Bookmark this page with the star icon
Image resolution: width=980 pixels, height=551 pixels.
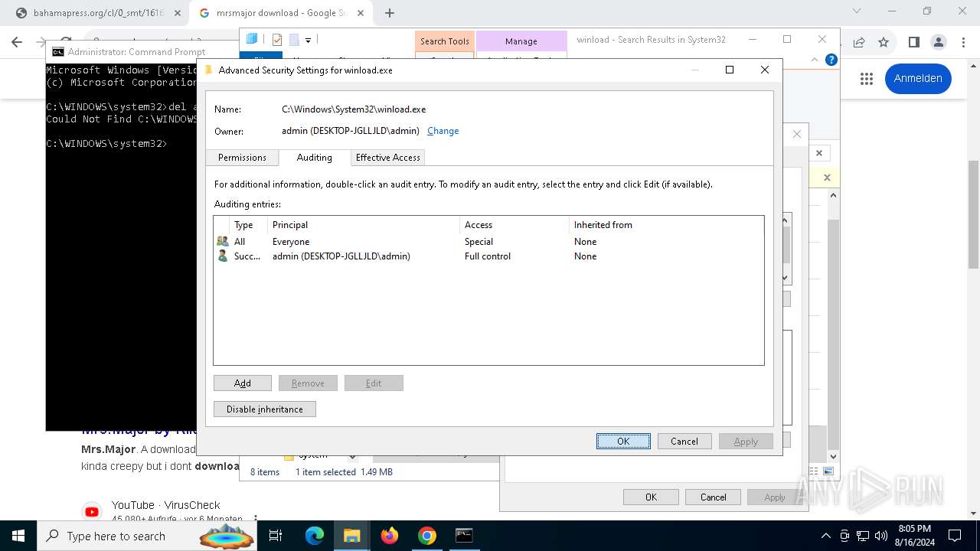(884, 43)
